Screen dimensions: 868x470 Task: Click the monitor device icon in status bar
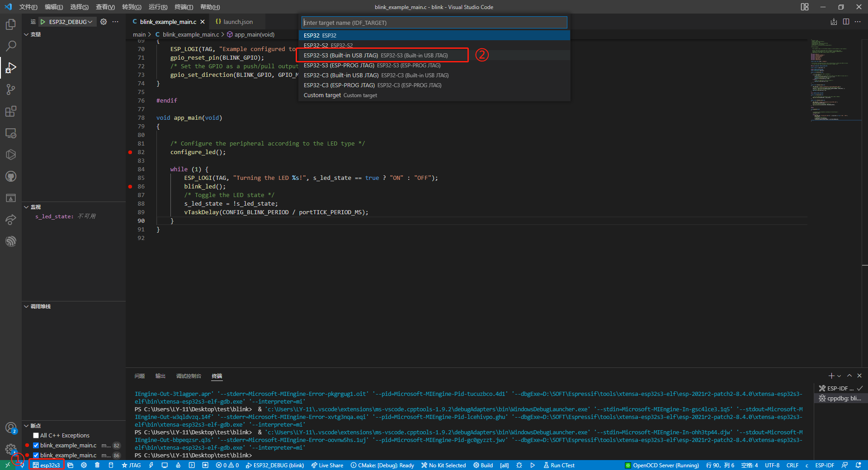tap(165, 465)
